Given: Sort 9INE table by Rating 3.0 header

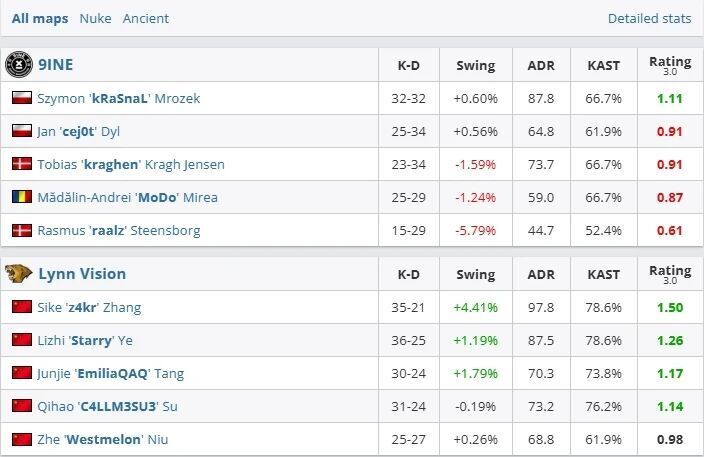Looking at the screenshot, I should [670, 65].
